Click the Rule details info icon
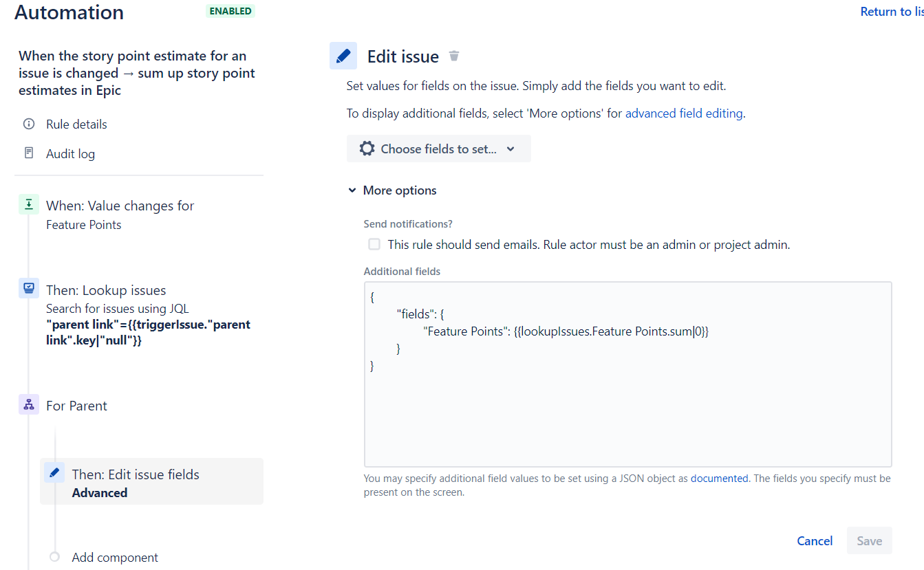 28,124
